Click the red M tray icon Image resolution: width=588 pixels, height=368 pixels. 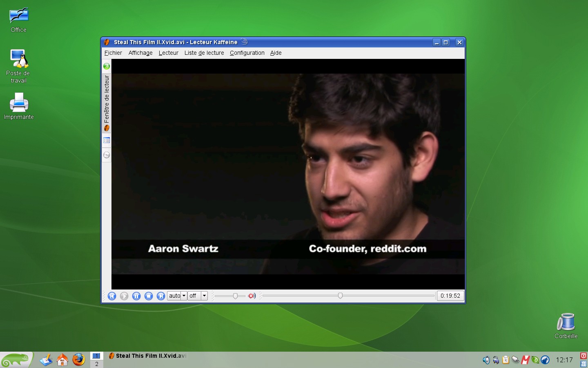(525, 360)
